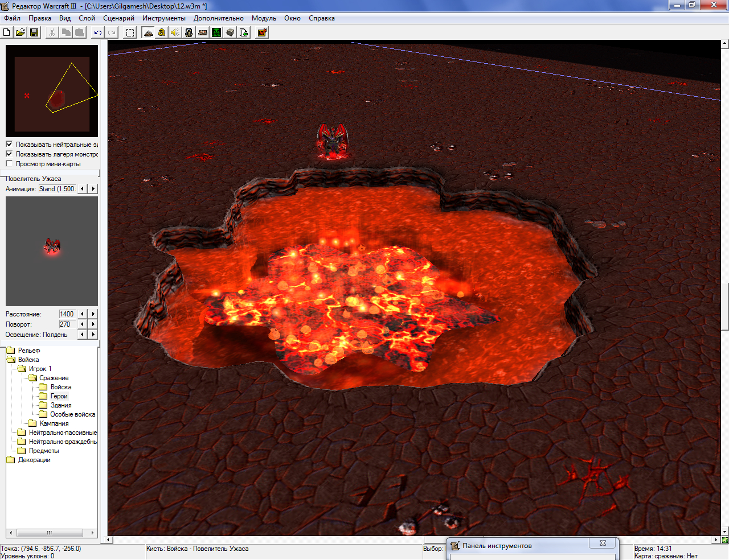Launch the test map checkmark icon
Image resolution: width=729 pixels, height=560 pixels.
tap(262, 32)
